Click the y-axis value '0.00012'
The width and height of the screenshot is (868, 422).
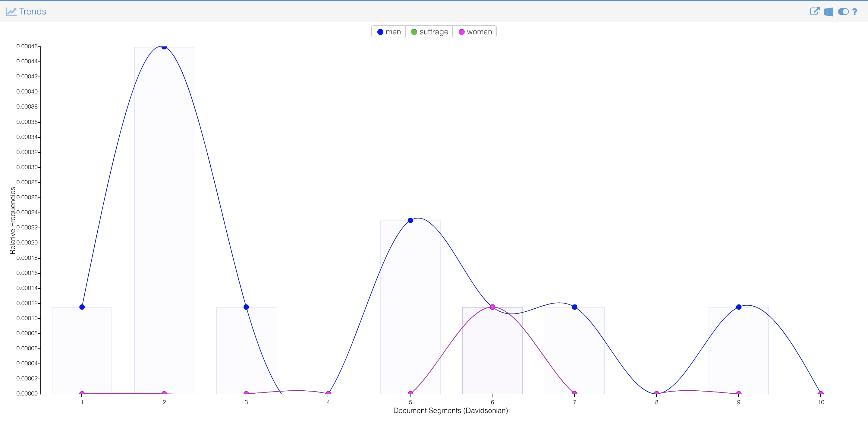pos(27,303)
